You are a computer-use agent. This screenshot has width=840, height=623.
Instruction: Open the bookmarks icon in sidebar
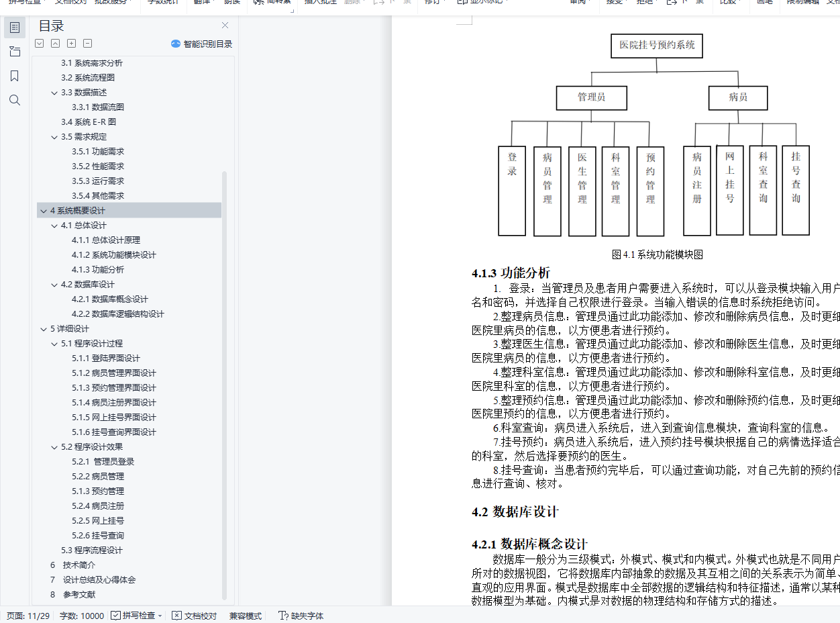(15, 76)
